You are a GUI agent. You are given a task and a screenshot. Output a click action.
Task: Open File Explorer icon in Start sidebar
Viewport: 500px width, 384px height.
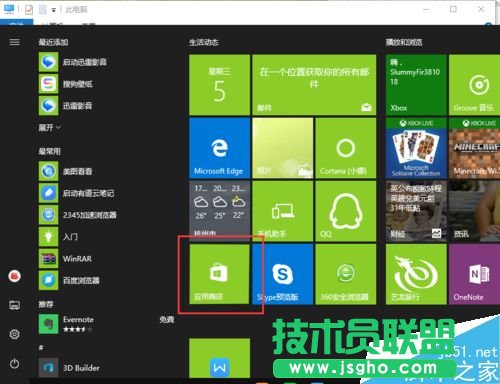pos(14,305)
